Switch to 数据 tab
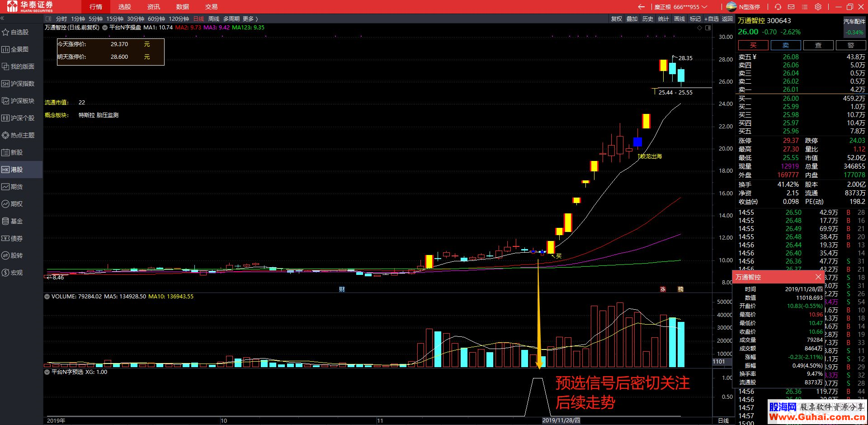This screenshot has height=425, width=868. [x=183, y=7]
